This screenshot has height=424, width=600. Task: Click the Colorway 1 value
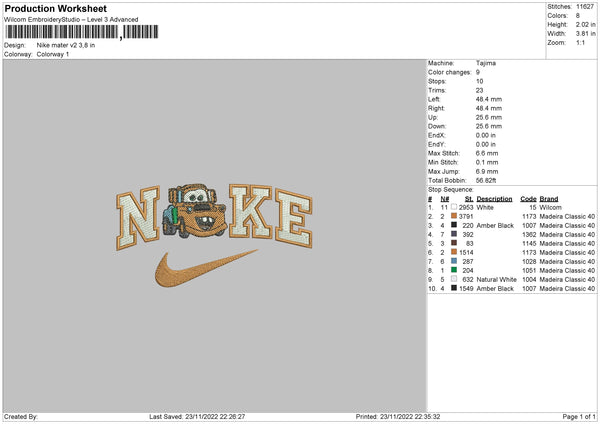pos(53,54)
